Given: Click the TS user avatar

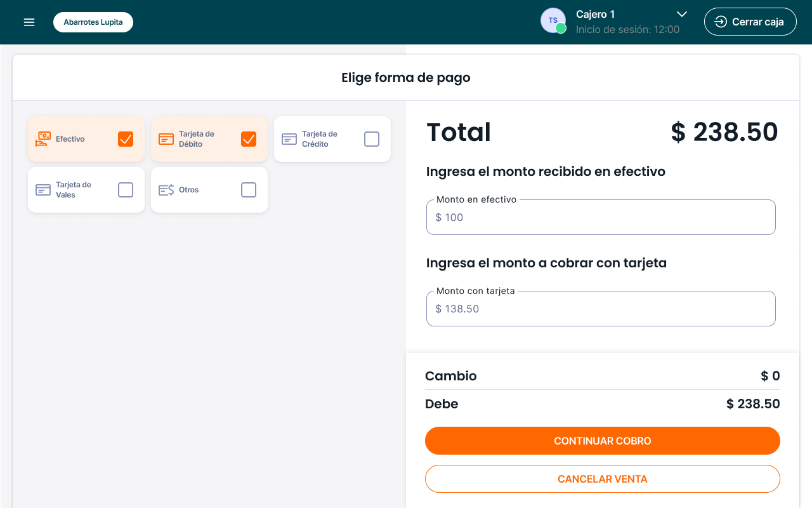Looking at the screenshot, I should coord(552,20).
